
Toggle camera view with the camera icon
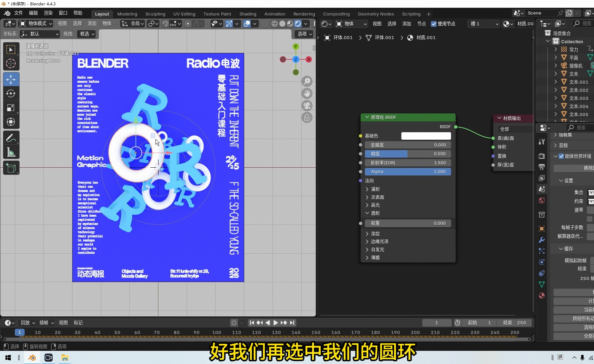pyautogui.click(x=307, y=106)
